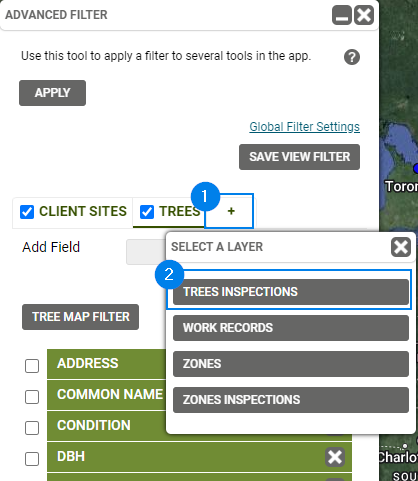The image size is (418, 481).
Task: Open the Add Field dropdown
Action: pos(146,252)
